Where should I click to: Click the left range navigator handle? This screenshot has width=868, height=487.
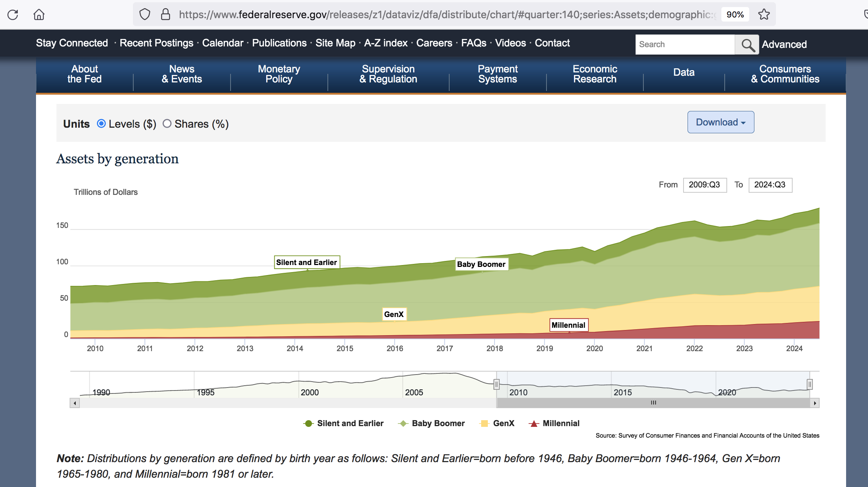[496, 384]
